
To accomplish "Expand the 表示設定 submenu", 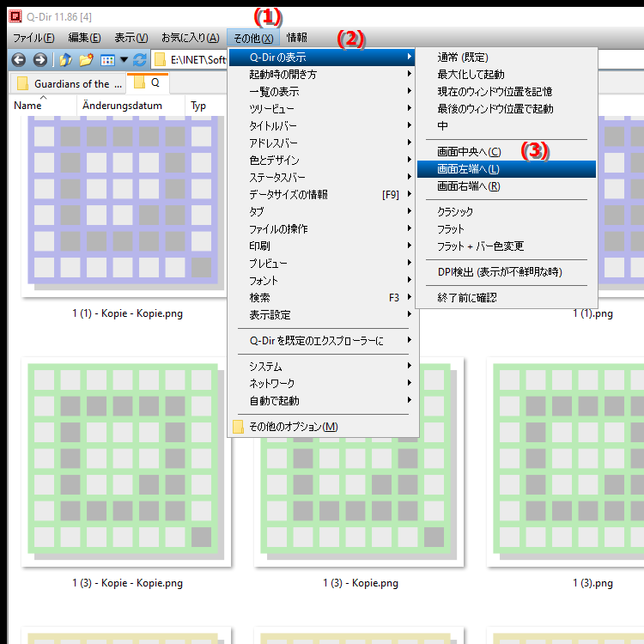I will [322, 314].
